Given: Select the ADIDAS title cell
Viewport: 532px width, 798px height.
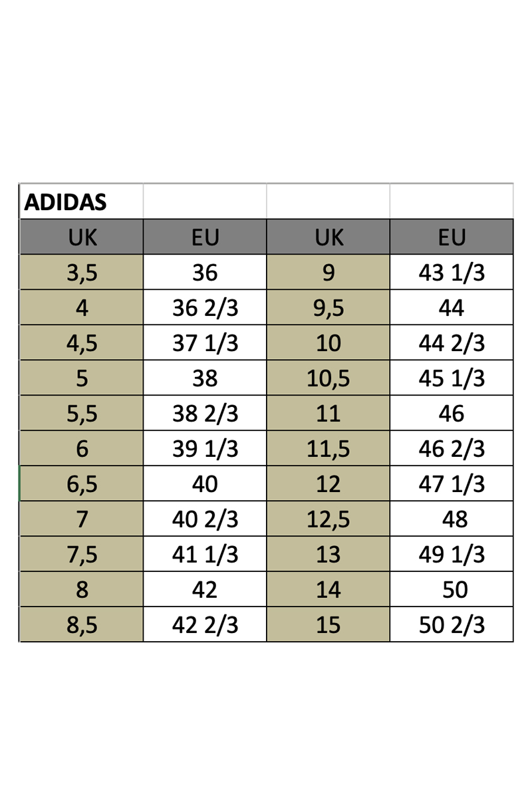Looking at the screenshot, I should [x=81, y=201].
